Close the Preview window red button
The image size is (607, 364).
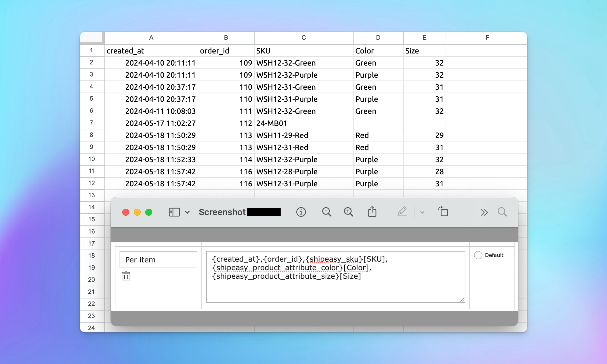pyautogui.click(x=126, y=212)
